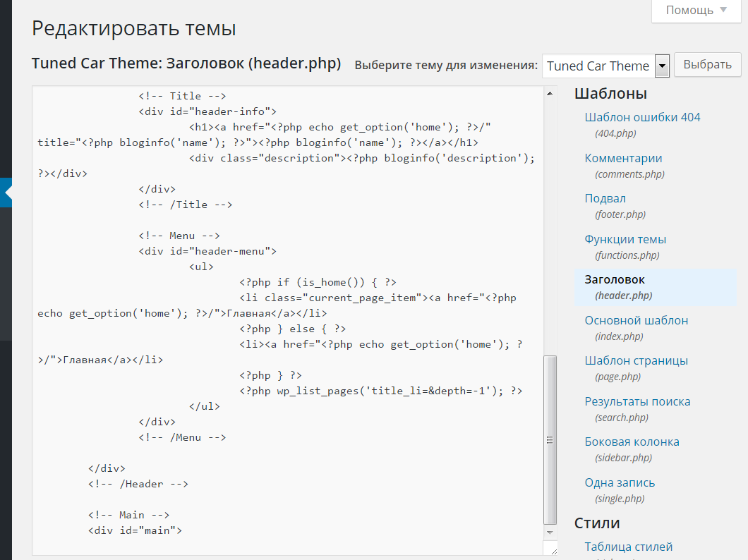This screenshot has height=560, width=748.
Task: Click the scroll up arrow of code editor
Action: [x=550, y=93]
